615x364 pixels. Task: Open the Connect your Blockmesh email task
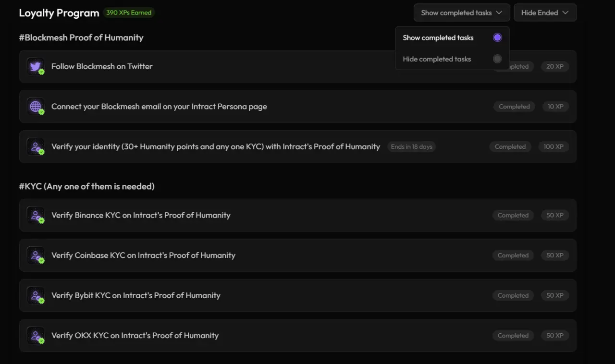298,107
